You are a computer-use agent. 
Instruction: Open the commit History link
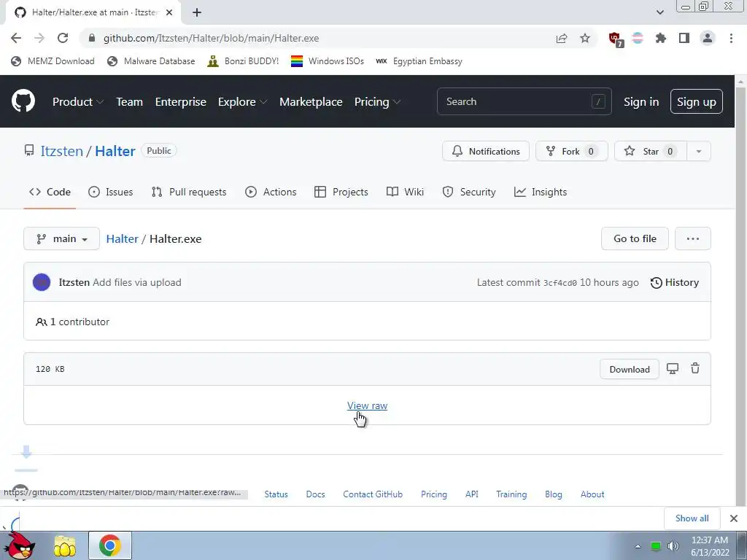675,282
